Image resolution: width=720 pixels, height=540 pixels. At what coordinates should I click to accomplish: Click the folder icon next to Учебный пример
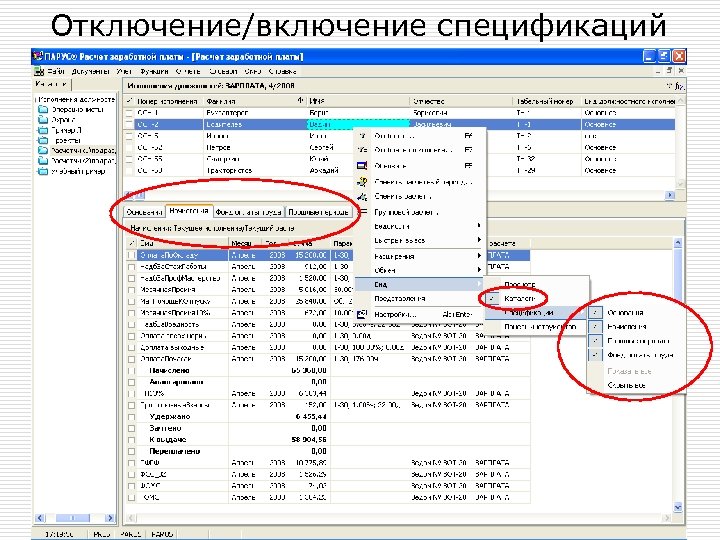pos(43,171)
